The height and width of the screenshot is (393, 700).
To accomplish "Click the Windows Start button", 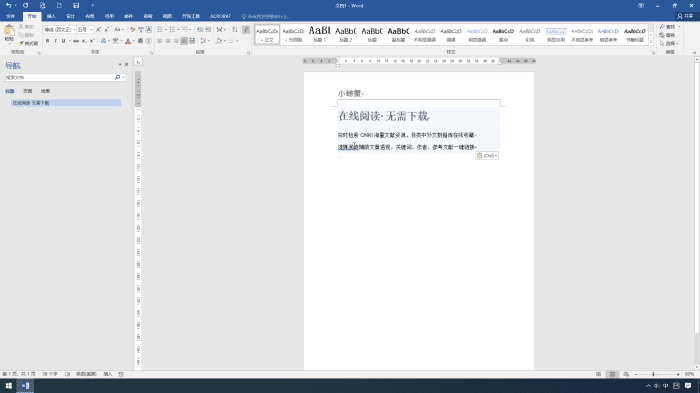I will click(x=8, y=386).
